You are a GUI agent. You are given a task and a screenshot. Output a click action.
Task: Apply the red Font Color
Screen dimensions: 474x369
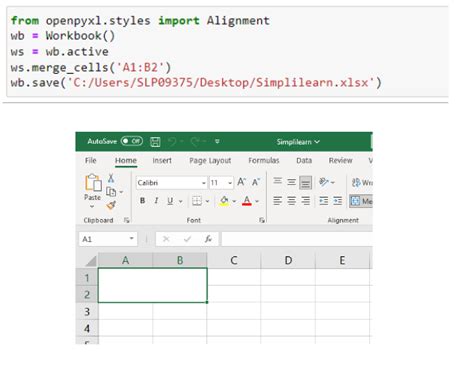pos(247,201)
